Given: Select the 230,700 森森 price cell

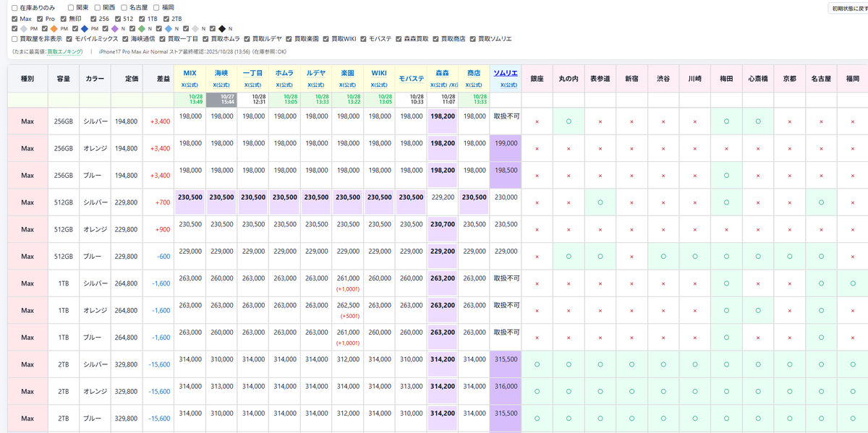Looking at the screenshot, I should click(x=443, y=229).
